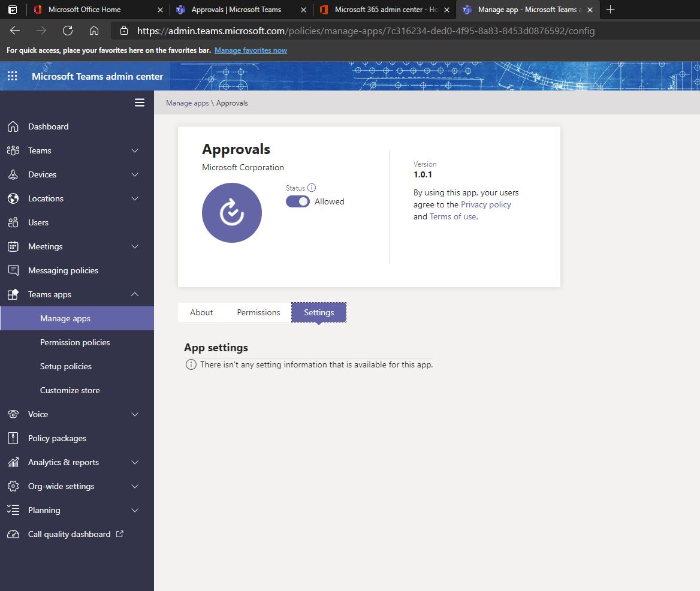
Task: Click the Messaging policies icon
Action: pyautogui.click(x=13, y=270)
